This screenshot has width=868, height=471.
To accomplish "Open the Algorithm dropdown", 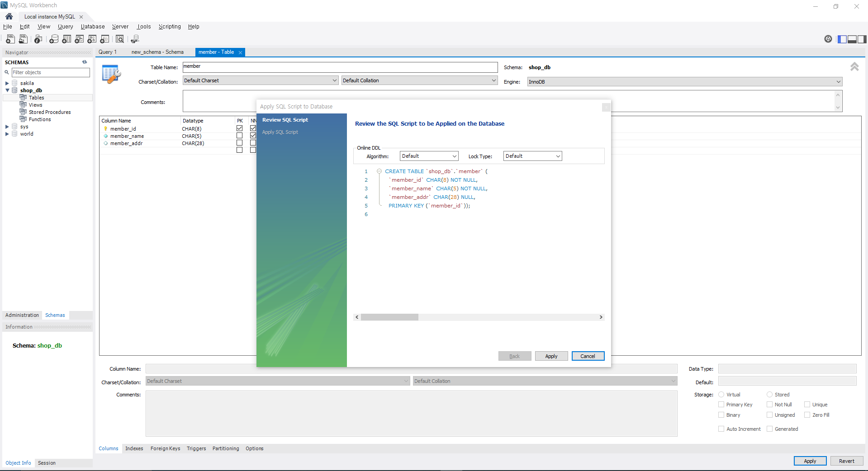I will pyautogui.click(x=429, y=156).
